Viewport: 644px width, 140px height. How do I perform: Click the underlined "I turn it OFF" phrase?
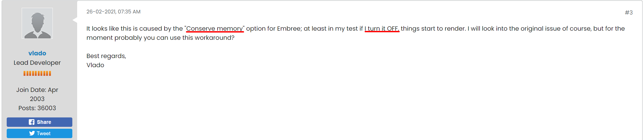(x=382, y=28)
